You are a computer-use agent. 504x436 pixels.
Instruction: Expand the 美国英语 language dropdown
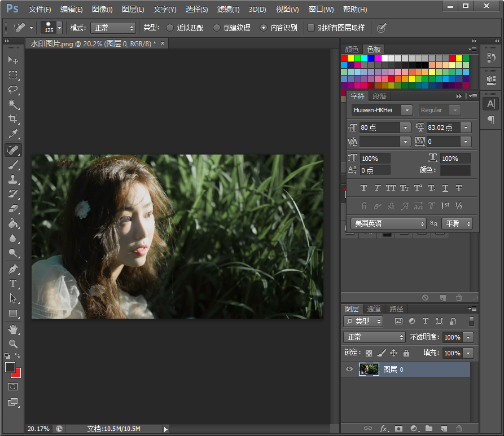pyautogui.click(x=388, y=224)
